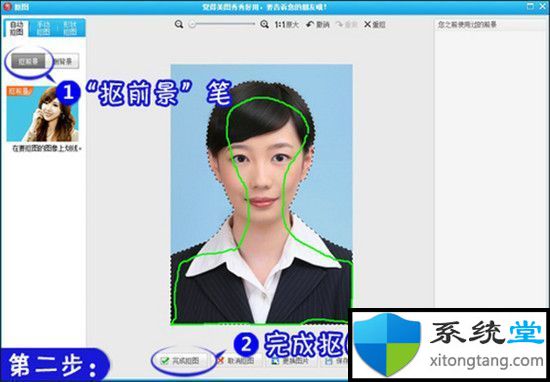Select the 抠前景 foreground pen
Viewport: 550px width, 382px height.
[28, 61]
